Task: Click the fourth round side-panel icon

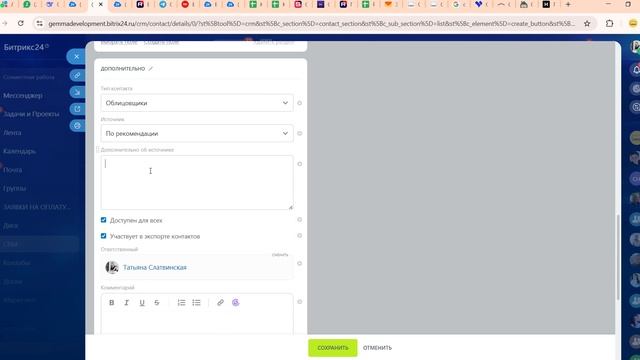Action: pos(77,126)
